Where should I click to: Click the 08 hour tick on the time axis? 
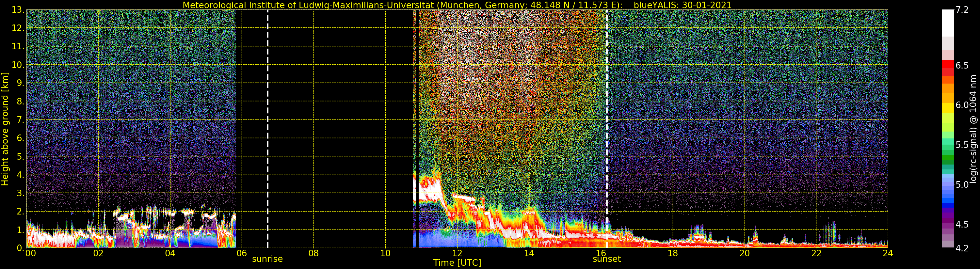313,253
